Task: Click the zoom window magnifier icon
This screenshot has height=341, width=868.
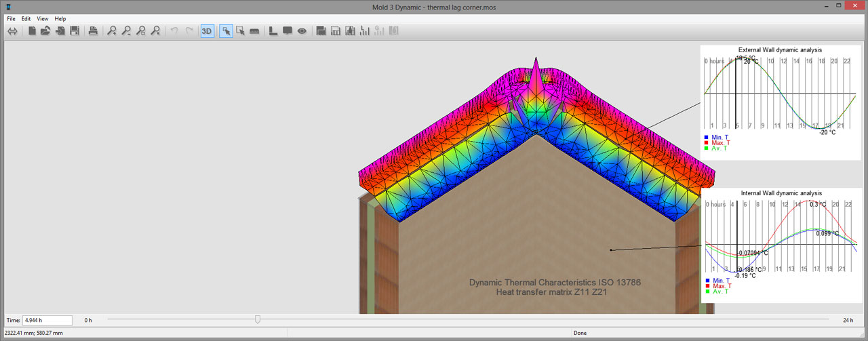Action: tap(155, 31)
